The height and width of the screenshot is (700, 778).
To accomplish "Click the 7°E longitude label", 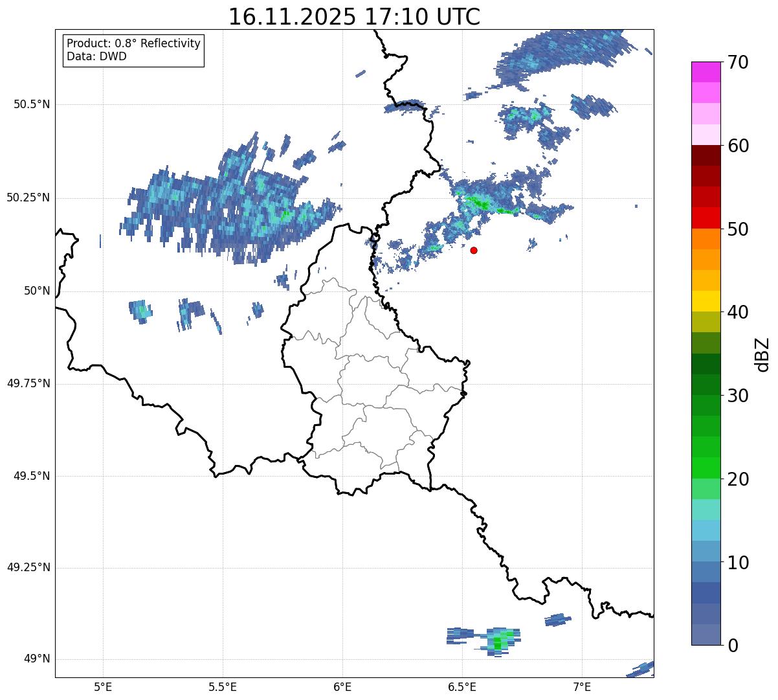I will [583, 686].
